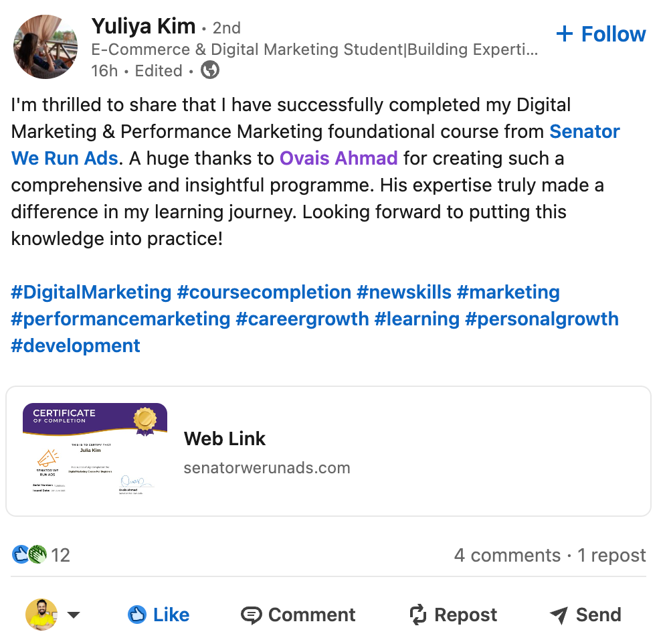665x644 pixels.
Task: Click the Repost arrows icon
Action: click(x=418, y=615)
